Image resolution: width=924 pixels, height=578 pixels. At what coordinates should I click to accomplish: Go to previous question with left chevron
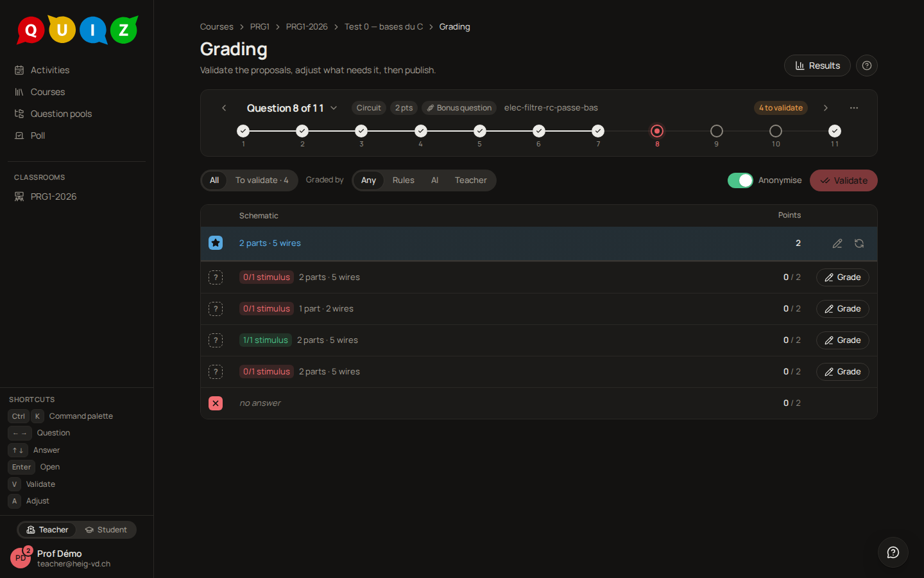point(224,108)
